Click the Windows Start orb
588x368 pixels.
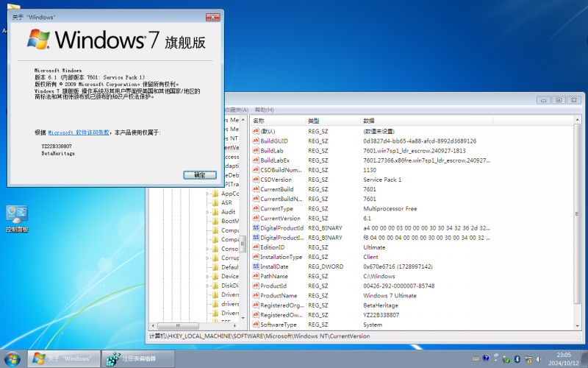click(x=12, y=358)
